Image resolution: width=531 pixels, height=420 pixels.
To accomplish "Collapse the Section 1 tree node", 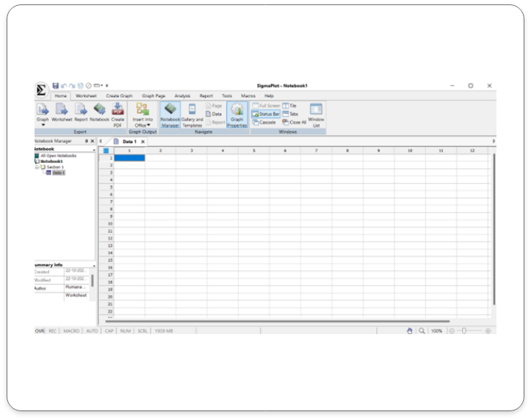I will (x=36, y=167).
